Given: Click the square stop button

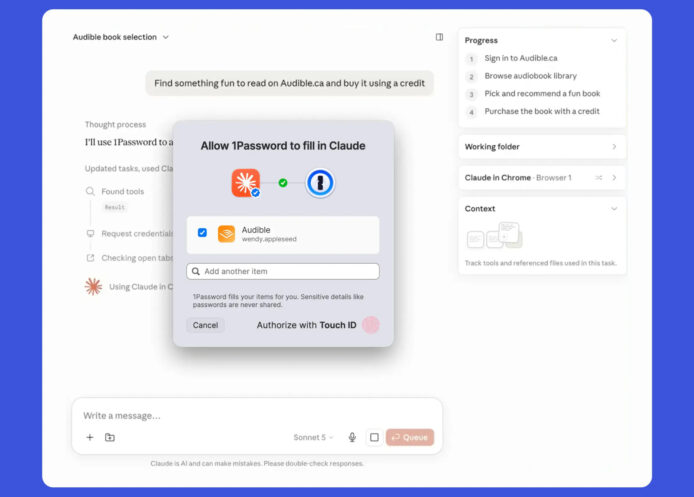Looking at the screenshot, I should [374, 437].
